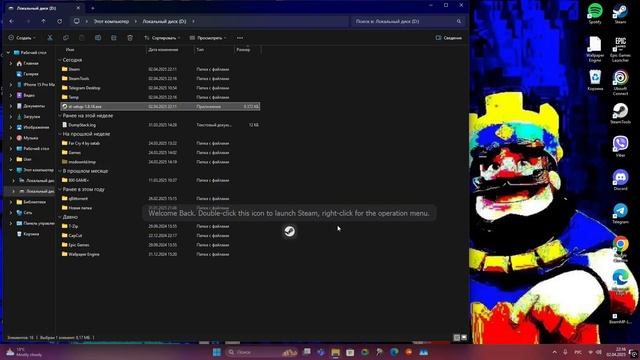Click the Refresh button in Explorer navigation
The height and width of the screenshot is (360, 640).
click(x=60, y=21)
